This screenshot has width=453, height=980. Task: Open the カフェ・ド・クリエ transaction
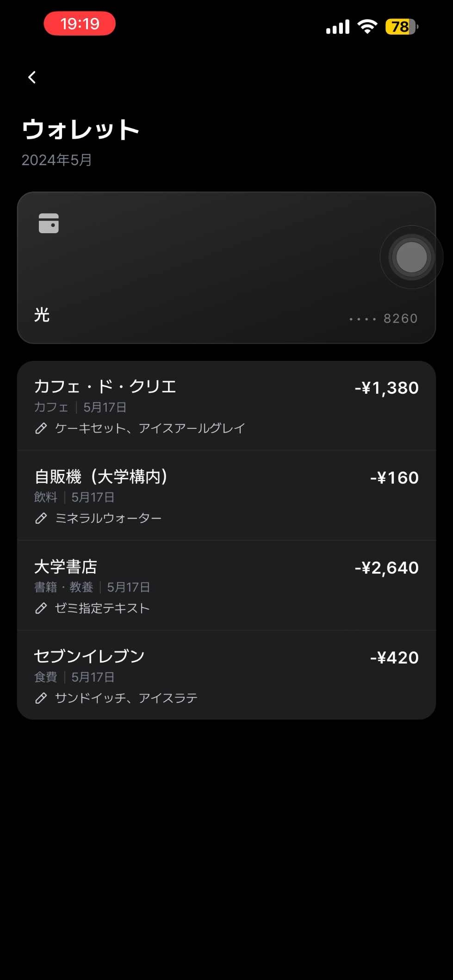[227, 406]
